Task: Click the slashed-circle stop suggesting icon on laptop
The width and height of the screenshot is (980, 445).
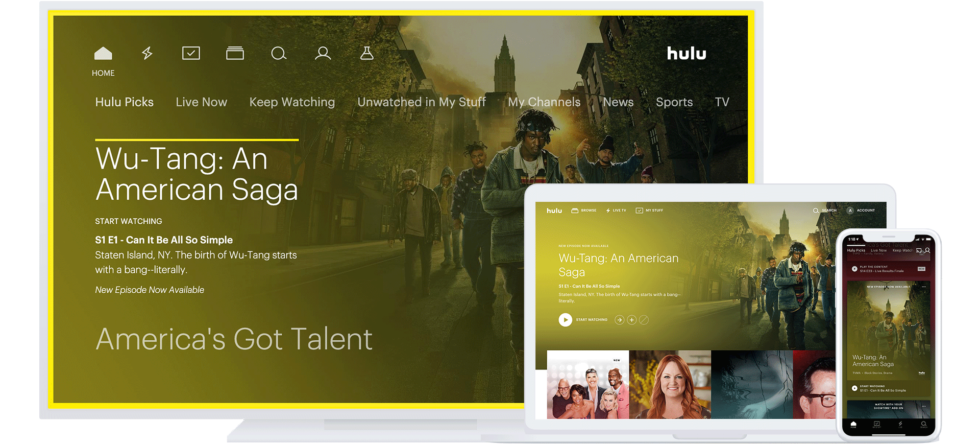Action: click(644, 320)
